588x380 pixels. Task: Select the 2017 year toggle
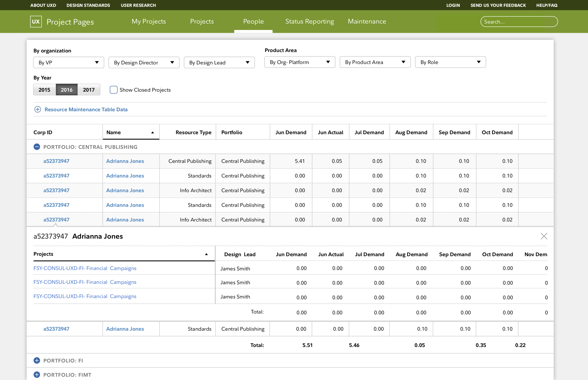(89, 90)
